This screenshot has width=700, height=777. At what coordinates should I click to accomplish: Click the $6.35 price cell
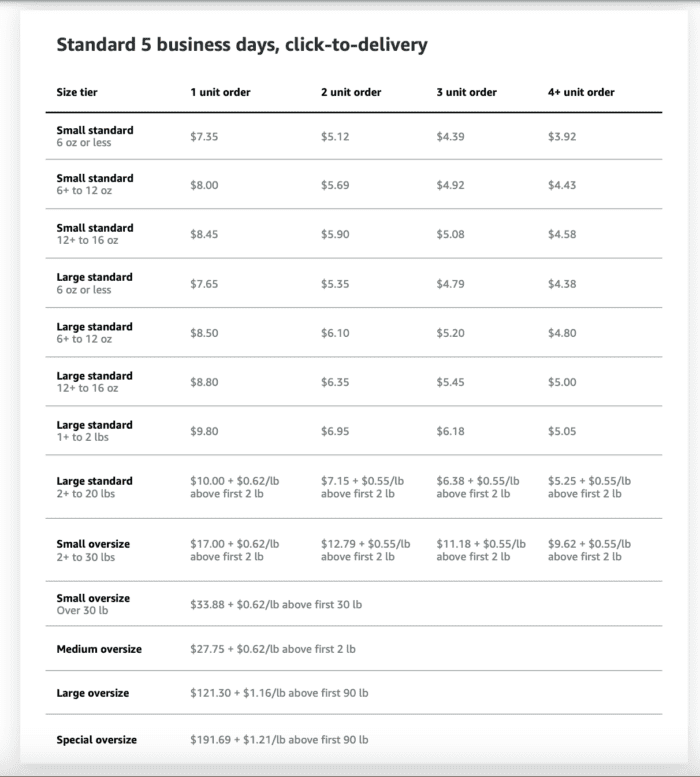click(335, 382)
